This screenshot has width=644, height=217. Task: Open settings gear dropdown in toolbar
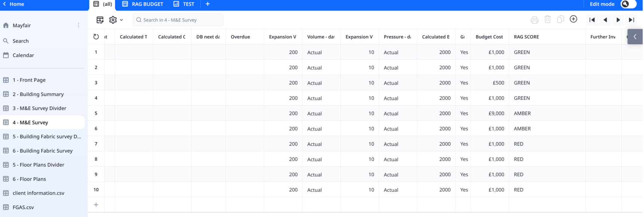click(x=115, y=20)
